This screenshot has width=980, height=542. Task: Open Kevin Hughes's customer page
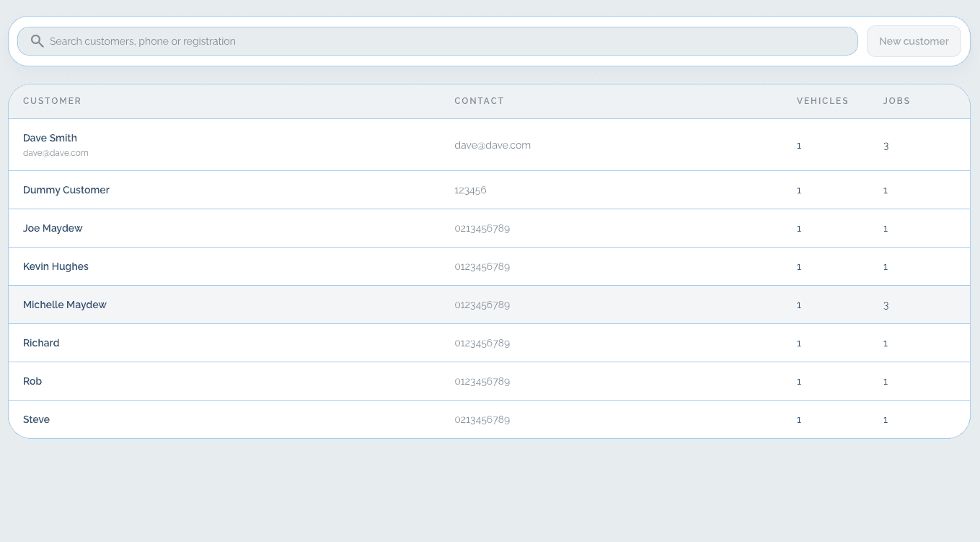56,266
